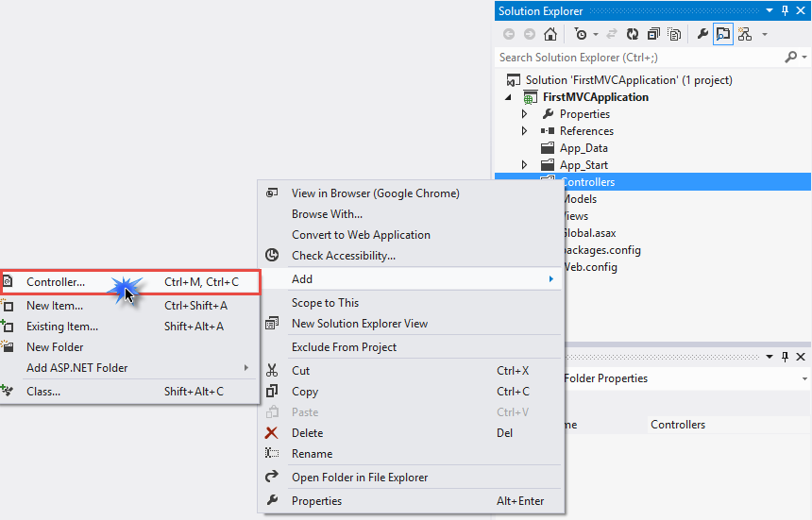The width and height of the screenshot is (812, 520).
Task: Click New Folder in the Add submenu
Action: (128, 347)
